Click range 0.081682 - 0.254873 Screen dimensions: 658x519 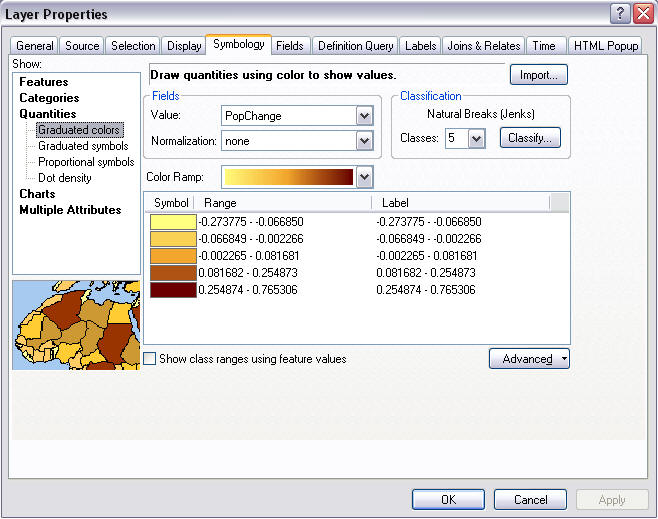[248, 273]
